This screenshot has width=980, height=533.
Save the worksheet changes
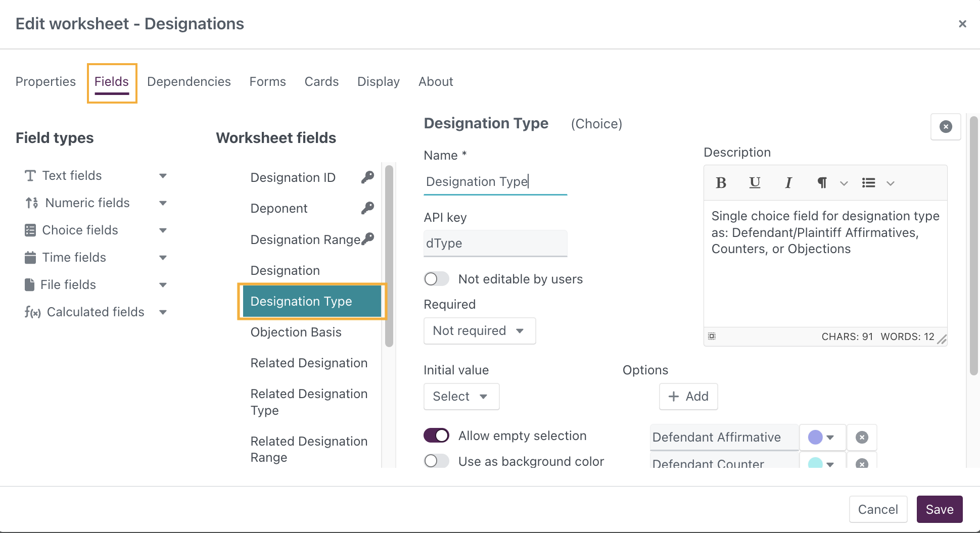point(939,509)
